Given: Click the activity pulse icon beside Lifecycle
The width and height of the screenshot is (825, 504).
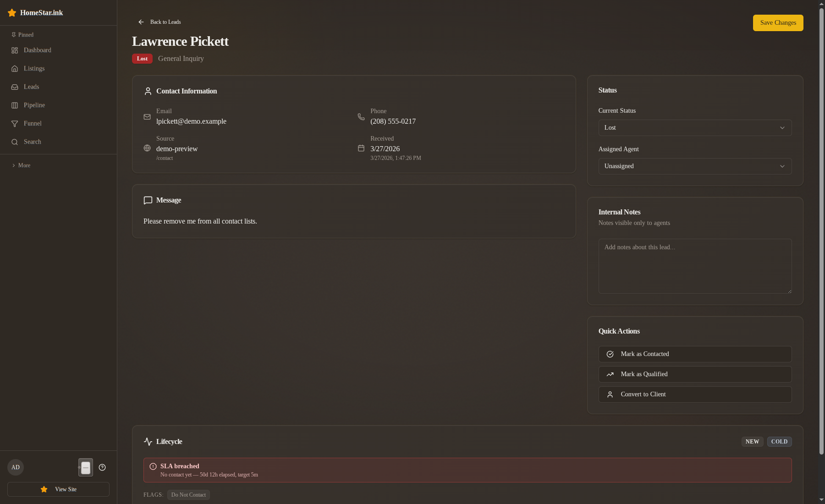Looking at the screenshot, I should [x=148, y=442].
